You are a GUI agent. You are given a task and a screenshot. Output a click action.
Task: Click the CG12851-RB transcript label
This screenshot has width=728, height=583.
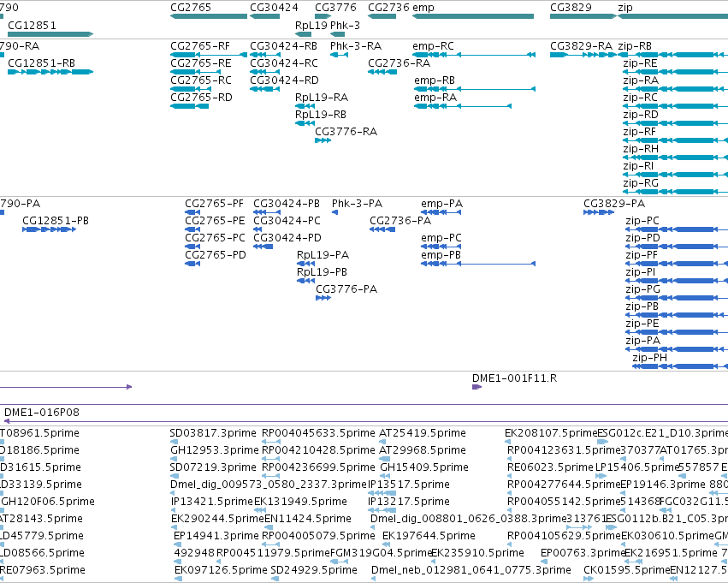click(41, 63)
